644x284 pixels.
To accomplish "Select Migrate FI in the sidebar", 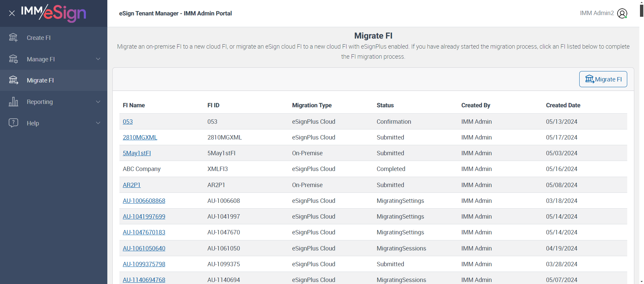I will [54, 80].
